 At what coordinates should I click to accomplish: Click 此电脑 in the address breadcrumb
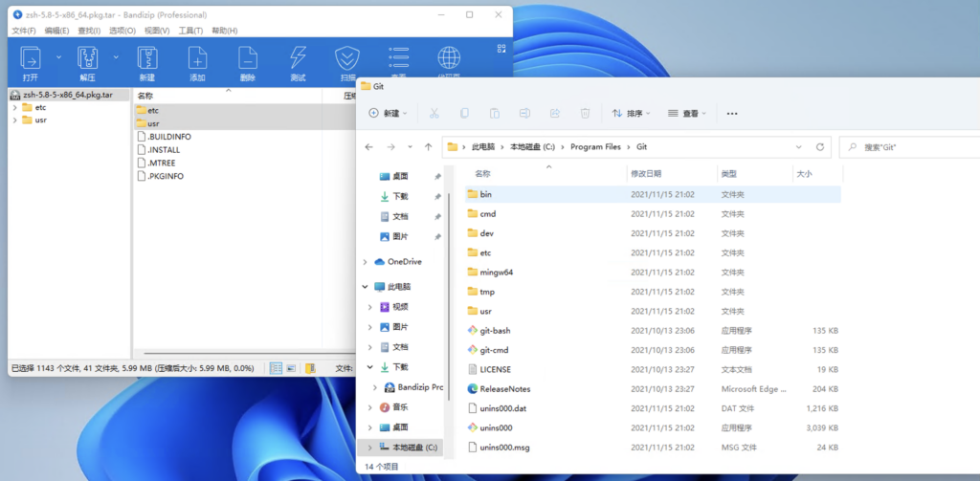click(483, 147)
